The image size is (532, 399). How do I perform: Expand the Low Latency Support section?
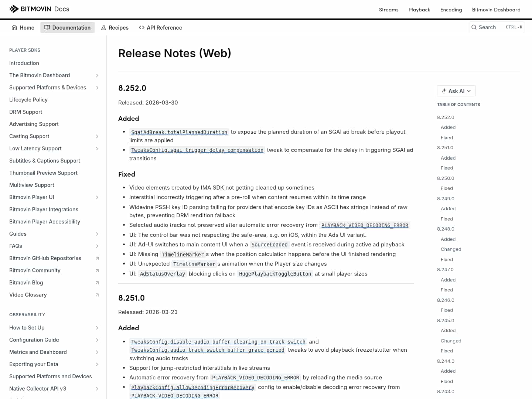click(97, 149)
